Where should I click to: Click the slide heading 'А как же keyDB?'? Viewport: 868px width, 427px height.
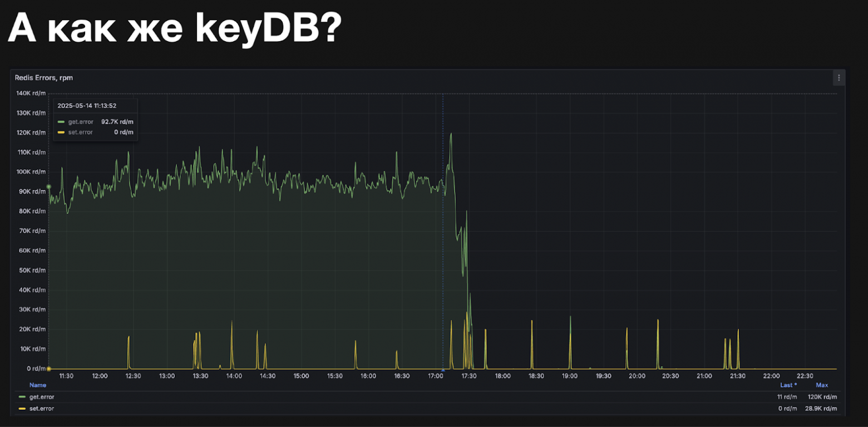click(x=174, y=30)
